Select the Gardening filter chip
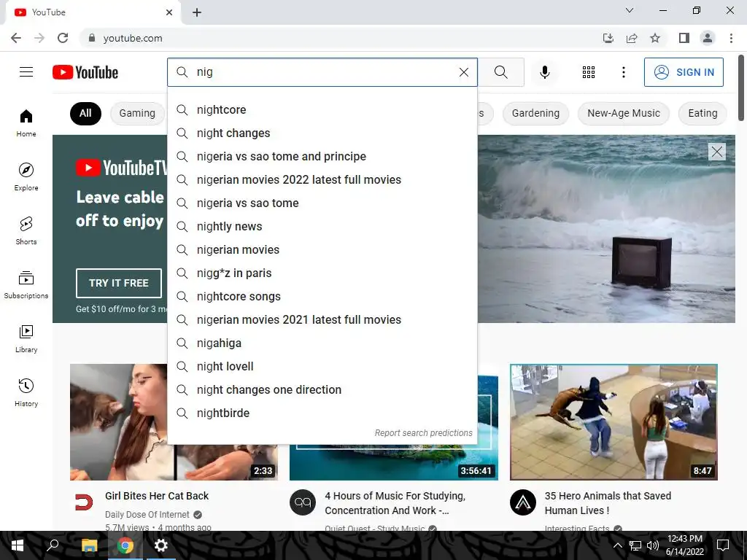The height and width of the screenshot is (560, 747). [x=535, y=113]
